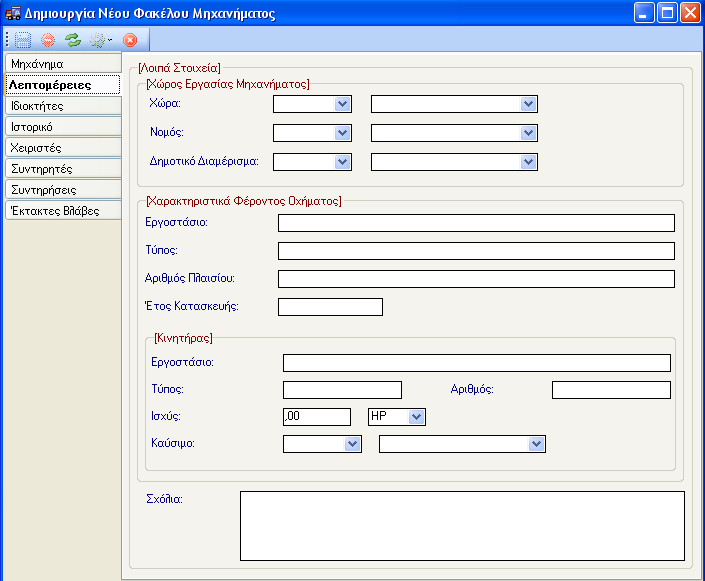Image resolution: width=705 pixels, height=581 pixels.
Task: Click the red X close-form toolbar icon
Action: tap(130, 40)
